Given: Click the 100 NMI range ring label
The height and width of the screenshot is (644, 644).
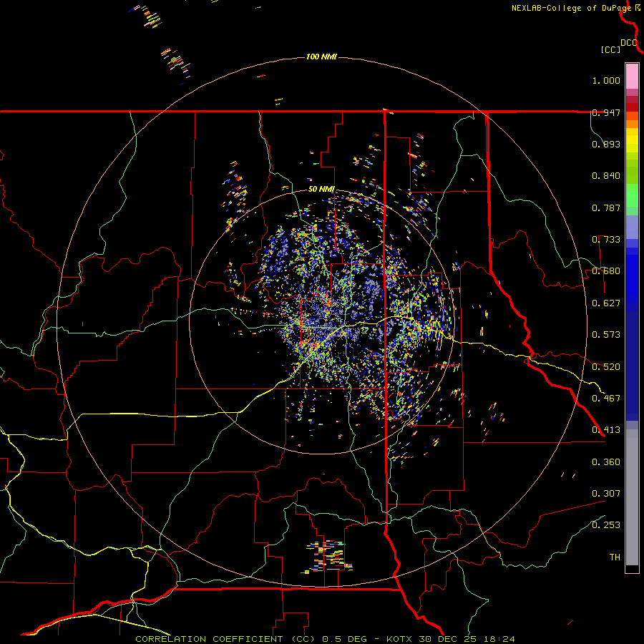Looking at the screenshot, I should [x=321, y=57].
